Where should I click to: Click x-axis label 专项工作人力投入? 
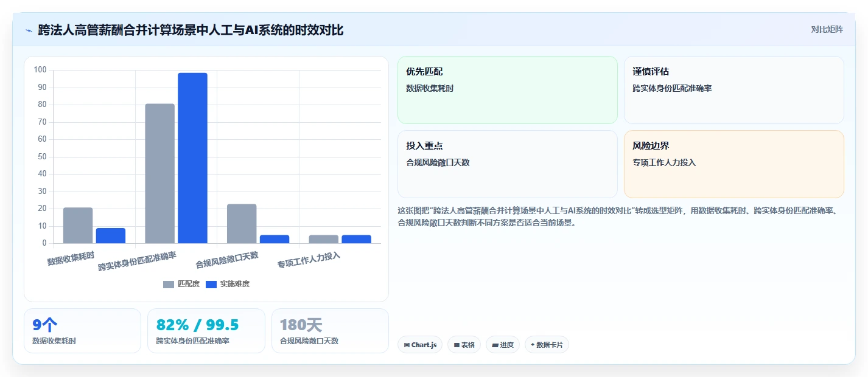(309, 260)
